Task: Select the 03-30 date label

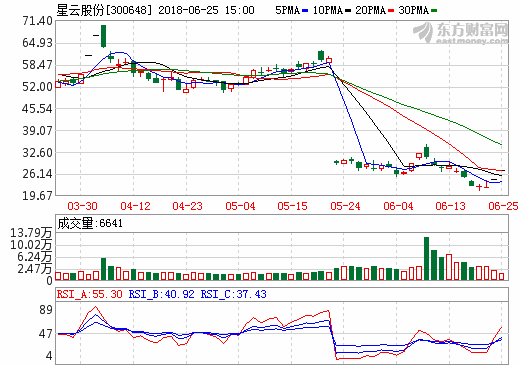Action: [82, 206]
